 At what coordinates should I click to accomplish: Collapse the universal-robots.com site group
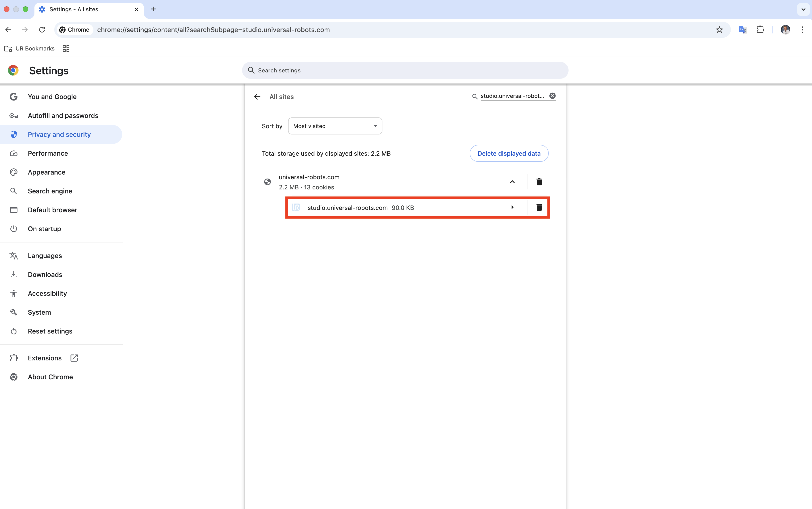click(512, 182)
